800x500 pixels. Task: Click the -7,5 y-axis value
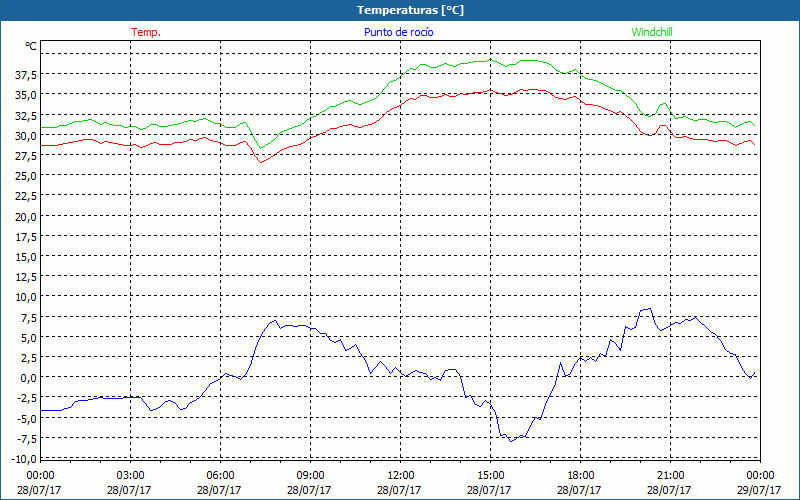26,439
